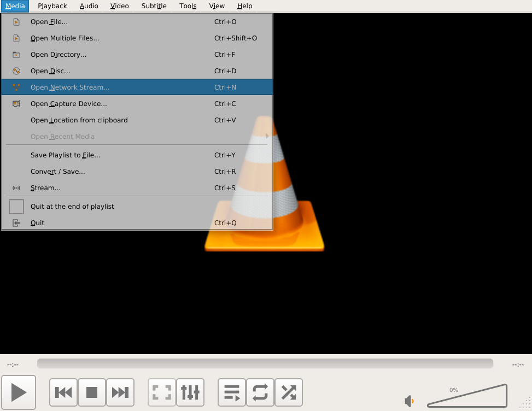Adjust the volume slider triangle
The height and width of the screenshot is (411, 532).
click(467, 395)
